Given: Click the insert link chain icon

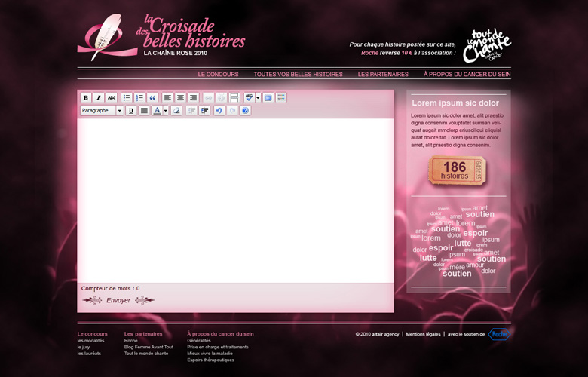Looking at the screenshot, I should point(209,97).
